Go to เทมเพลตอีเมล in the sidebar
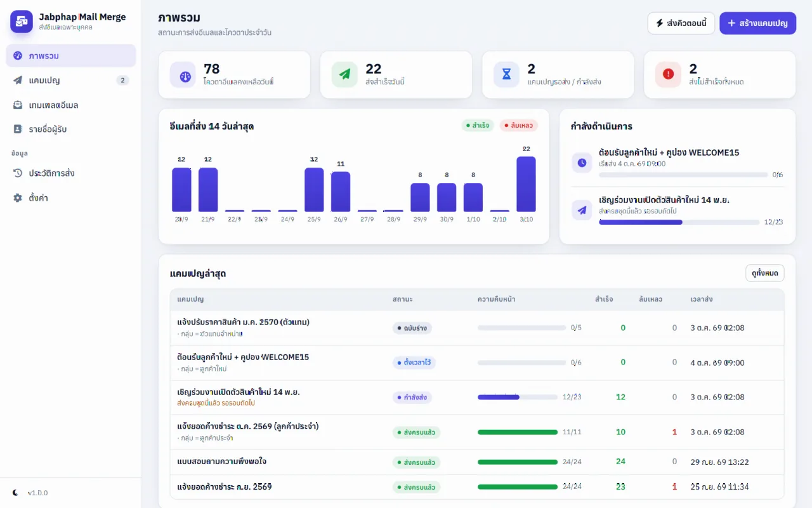This screenshot has width=812, height=508. coord(71,105)
